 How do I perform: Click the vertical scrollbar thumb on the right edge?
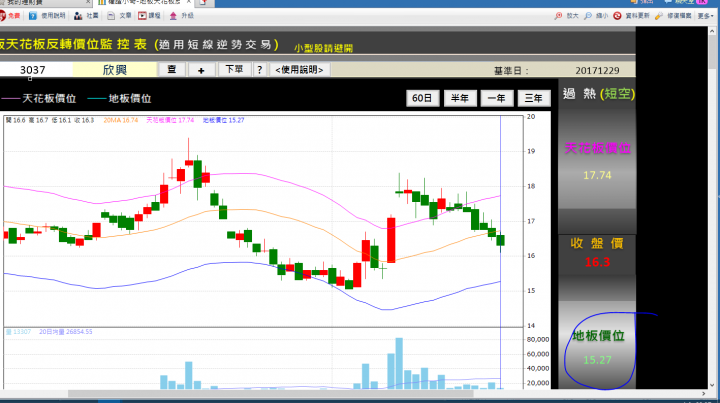pos(713,51)
